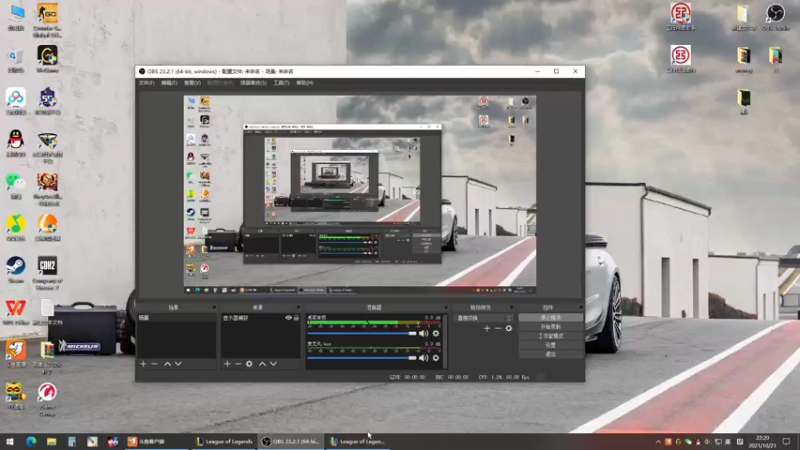Click the Start Recording (开始录制) button
Screen dimensions: 800x450
point(551,327)
